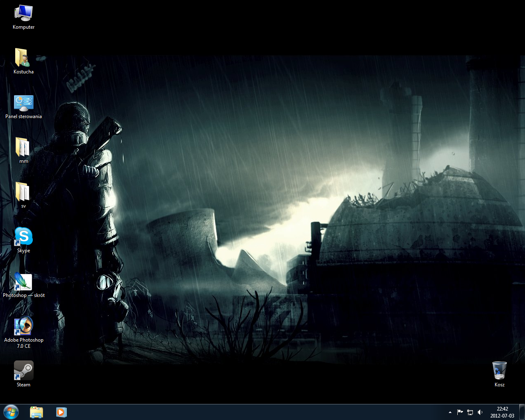Show hidden tray icons arrow
Viewport: 525px width, 420px height.
450,412
